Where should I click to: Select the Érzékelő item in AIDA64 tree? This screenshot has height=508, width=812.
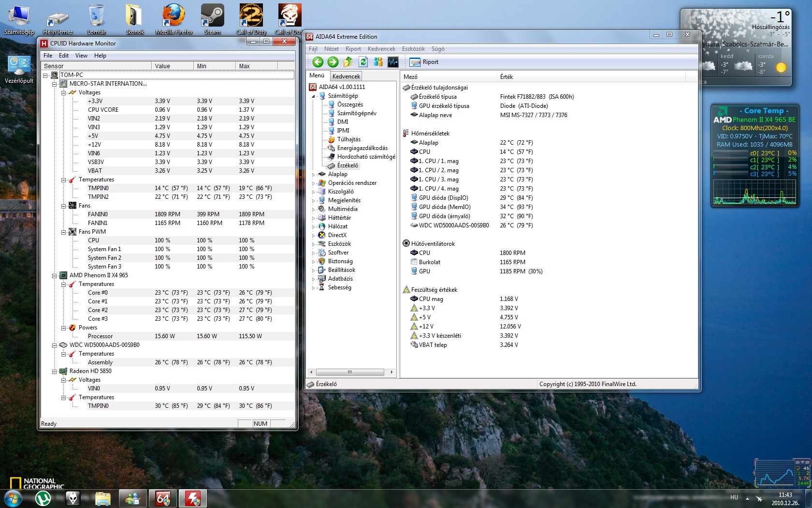coord(348,165)
